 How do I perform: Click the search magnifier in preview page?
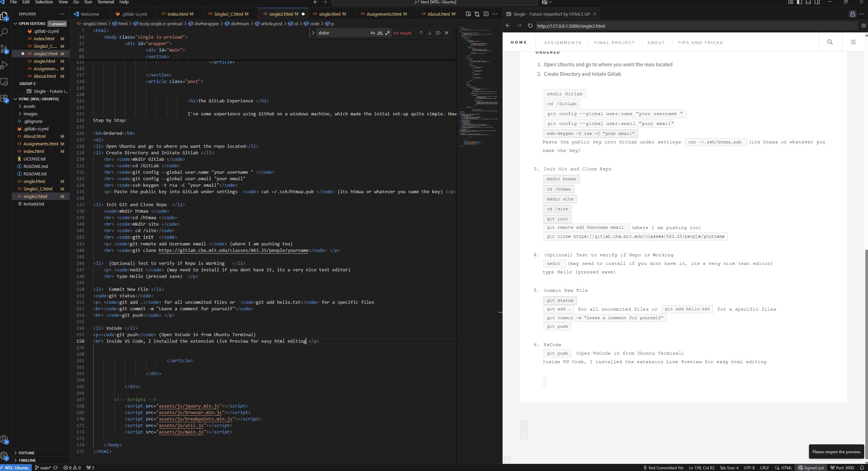pos(830,42)
